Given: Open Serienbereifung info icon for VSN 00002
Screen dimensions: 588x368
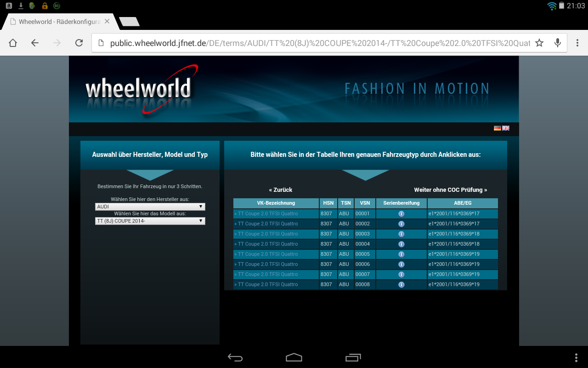Looking at the screenshot, I should (401, 224).
